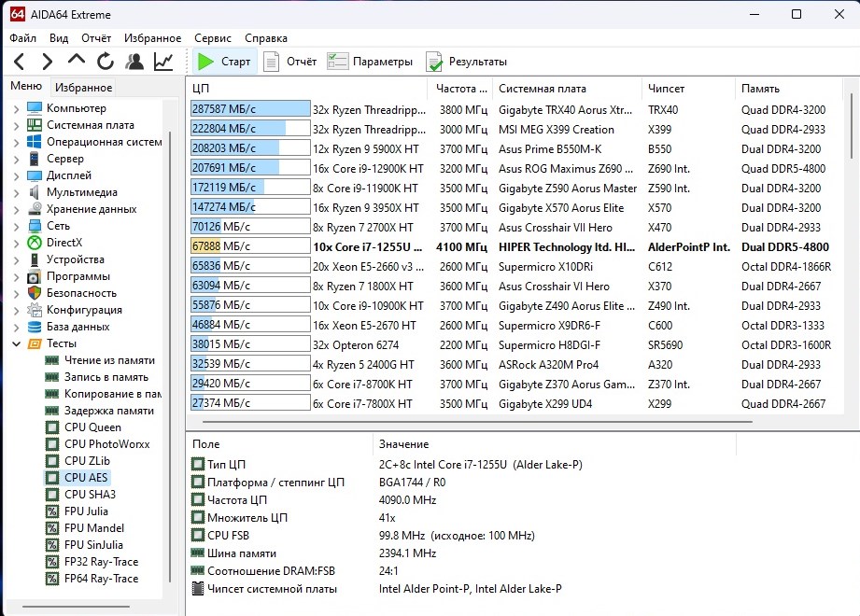Expand the Компьютер tree node
This screenshot has height=616, width=860.
click(x=16, y=108)
